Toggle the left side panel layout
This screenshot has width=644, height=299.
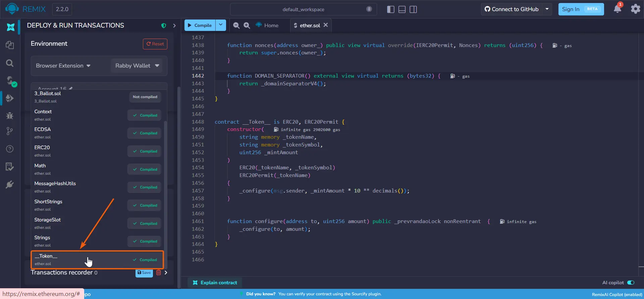point(390,9)
